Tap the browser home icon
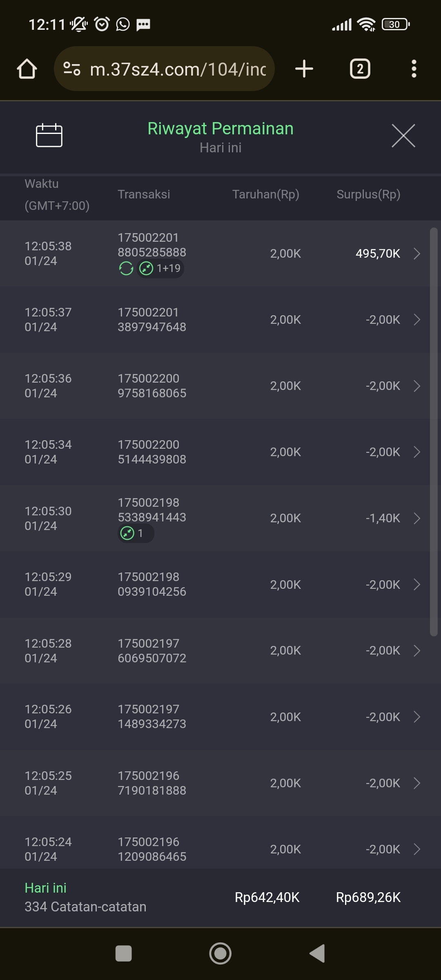 click(x=27, y=69)
